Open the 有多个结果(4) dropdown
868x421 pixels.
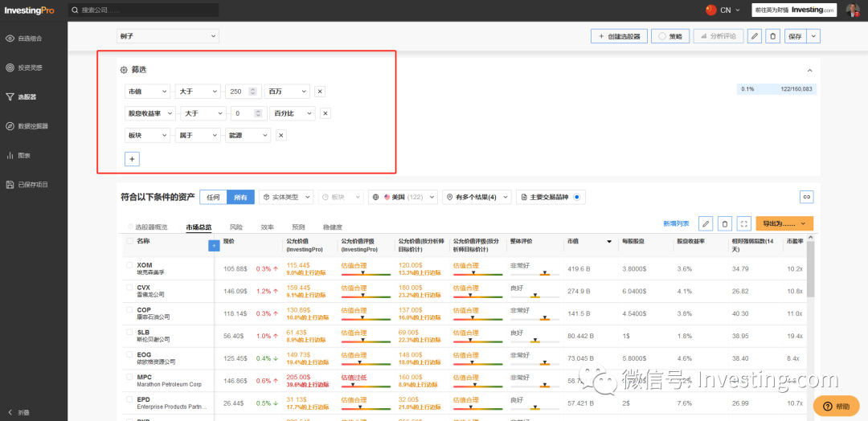point(477,197)
